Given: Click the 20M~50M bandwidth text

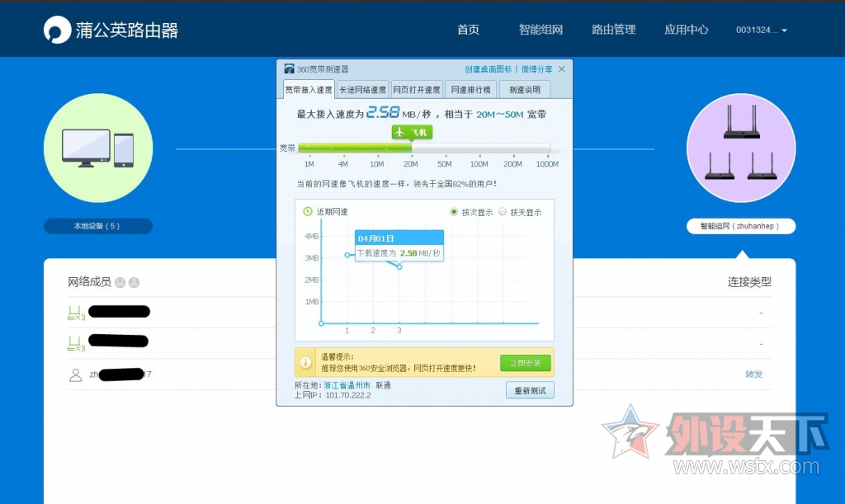Looking at the screenshot, I should 499,114.
